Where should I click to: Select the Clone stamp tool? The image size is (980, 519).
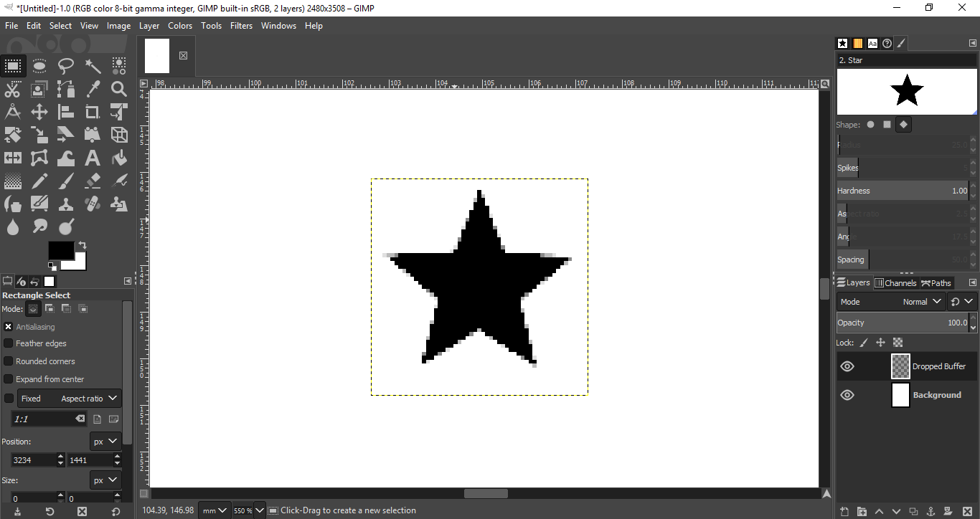point(66,204)
